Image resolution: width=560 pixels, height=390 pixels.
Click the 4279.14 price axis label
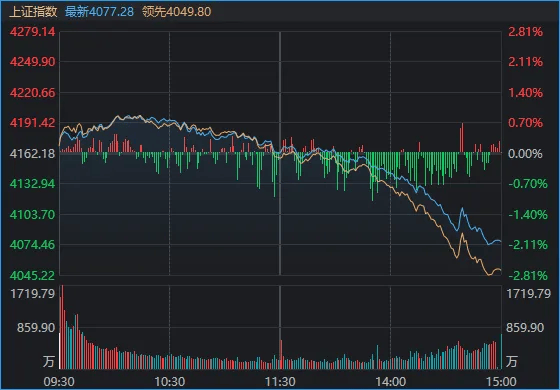(x=33, y=32)
